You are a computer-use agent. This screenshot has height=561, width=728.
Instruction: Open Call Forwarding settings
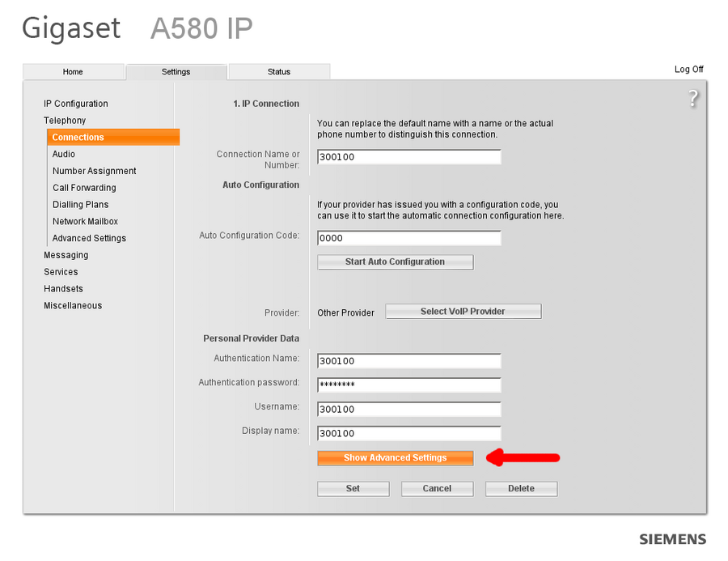[84, 188]
